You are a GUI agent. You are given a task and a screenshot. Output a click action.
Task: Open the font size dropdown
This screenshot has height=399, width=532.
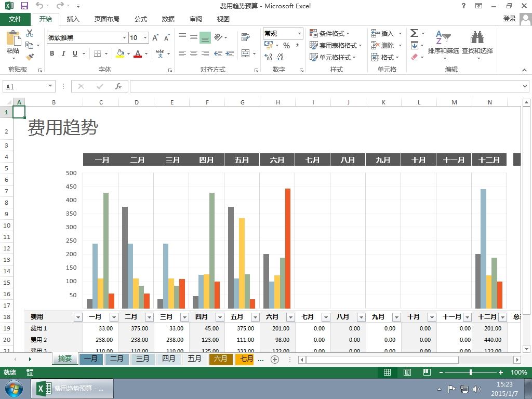point(145,37)
